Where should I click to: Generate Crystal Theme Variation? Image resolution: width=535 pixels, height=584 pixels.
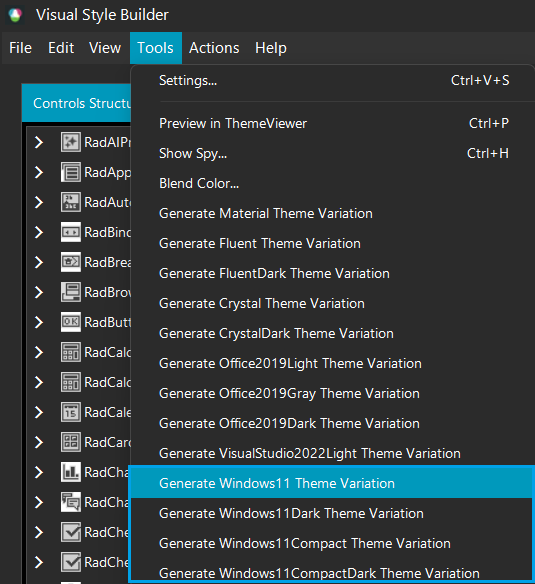tap(334, 303)
